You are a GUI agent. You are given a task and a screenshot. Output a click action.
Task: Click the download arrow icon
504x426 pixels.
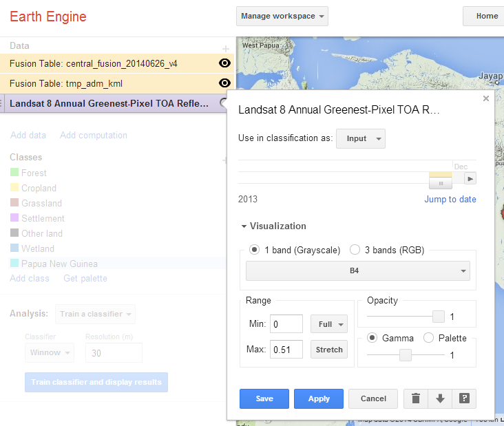[440, 398]
